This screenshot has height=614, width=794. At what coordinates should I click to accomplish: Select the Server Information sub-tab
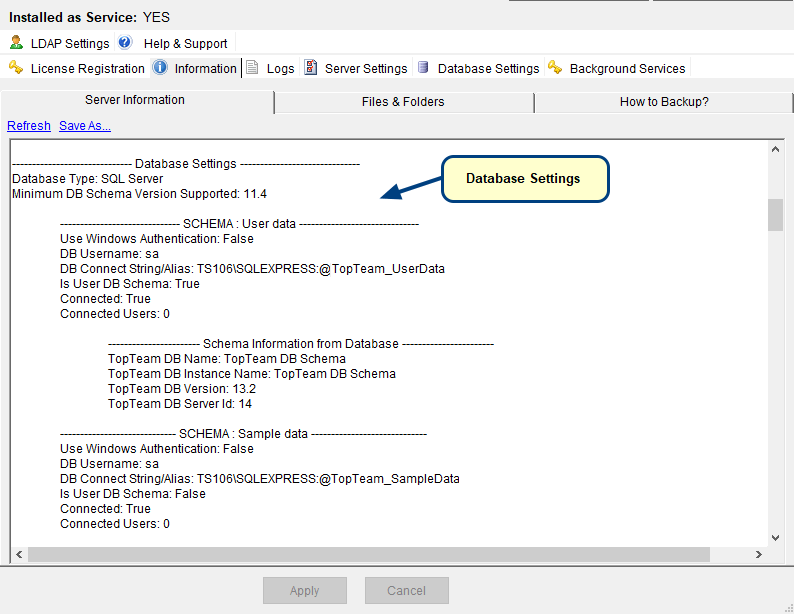pos(137,100)
